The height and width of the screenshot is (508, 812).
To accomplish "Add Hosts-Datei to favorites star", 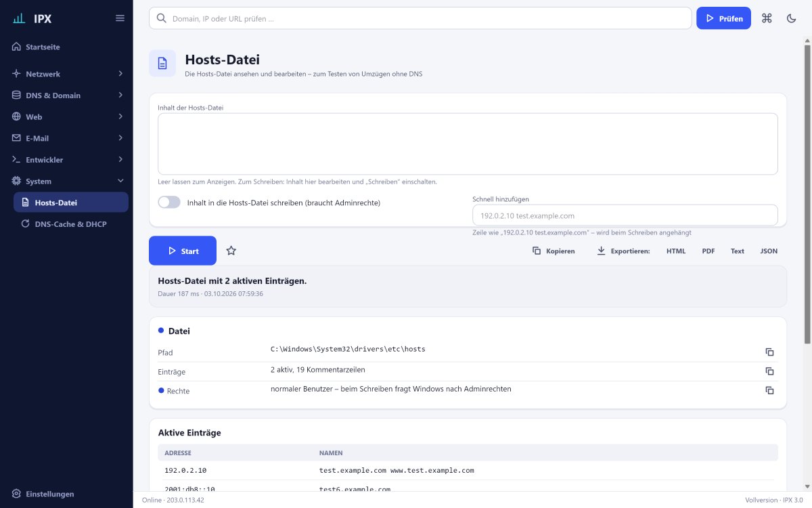I will click(231, 251).
